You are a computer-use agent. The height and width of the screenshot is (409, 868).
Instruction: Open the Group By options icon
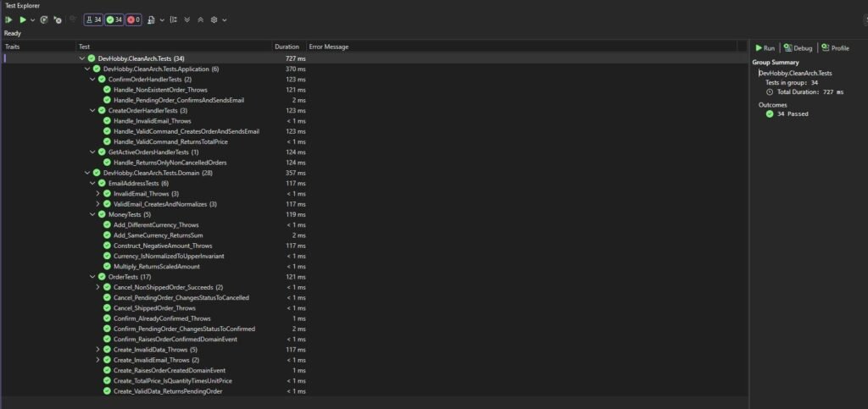174,19
